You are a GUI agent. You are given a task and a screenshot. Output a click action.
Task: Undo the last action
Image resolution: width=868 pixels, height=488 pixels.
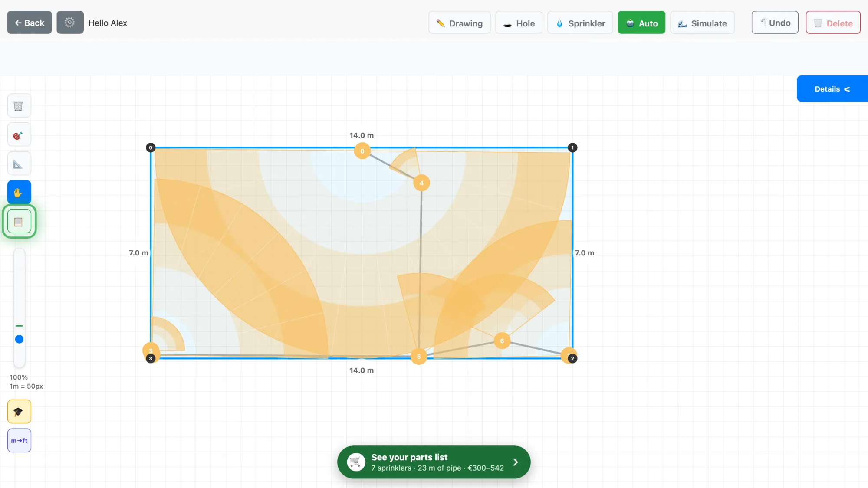pyautogui.click(x=775, y=23)
